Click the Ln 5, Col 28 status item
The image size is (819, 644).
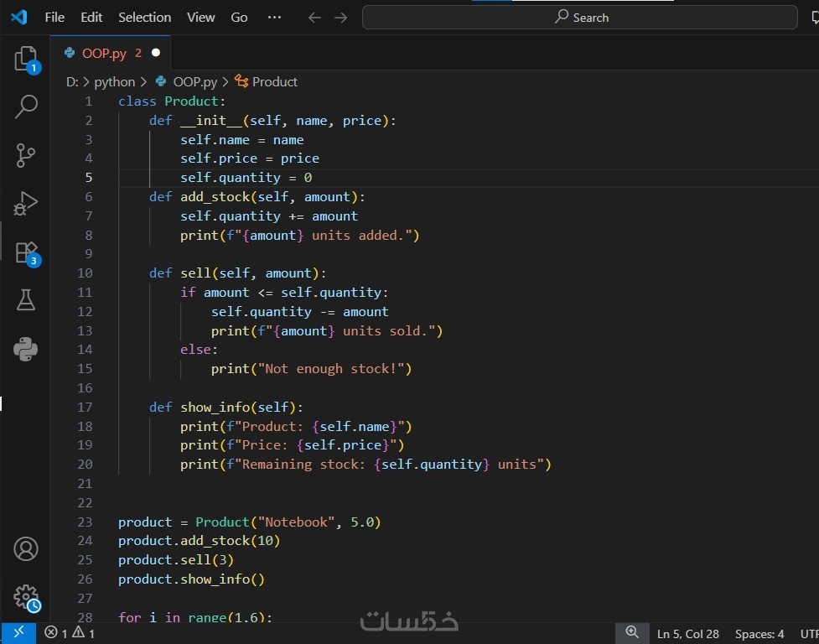(x=688, y=634)
